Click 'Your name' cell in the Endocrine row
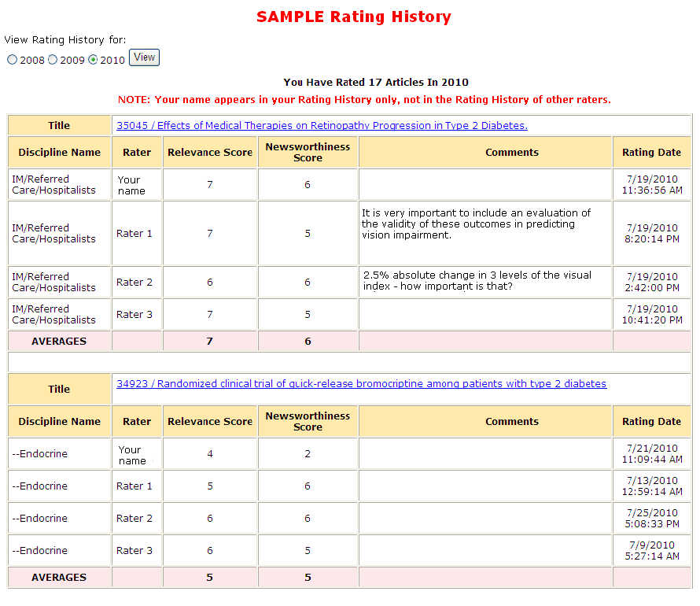Viewport: 700px width, 606px height. 132,455
